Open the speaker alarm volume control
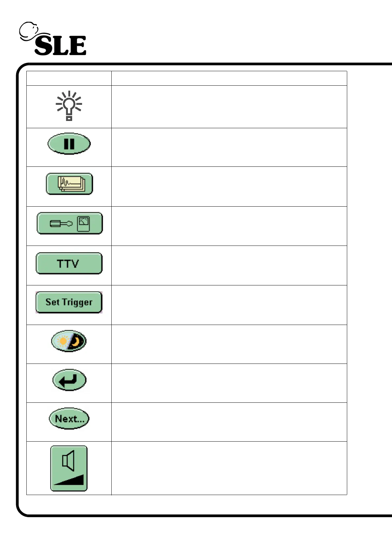The width and height of the screenshot is (392, 555). [x=69, y=468]
